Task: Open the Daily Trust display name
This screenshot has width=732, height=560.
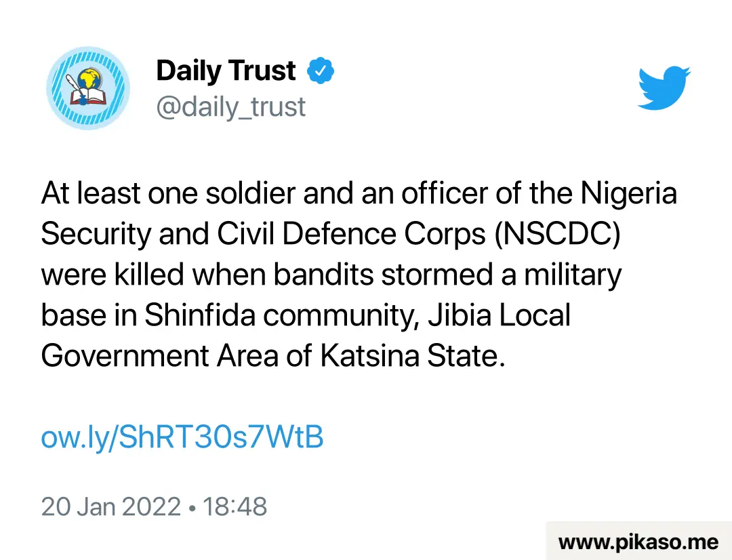Action: 226,71
